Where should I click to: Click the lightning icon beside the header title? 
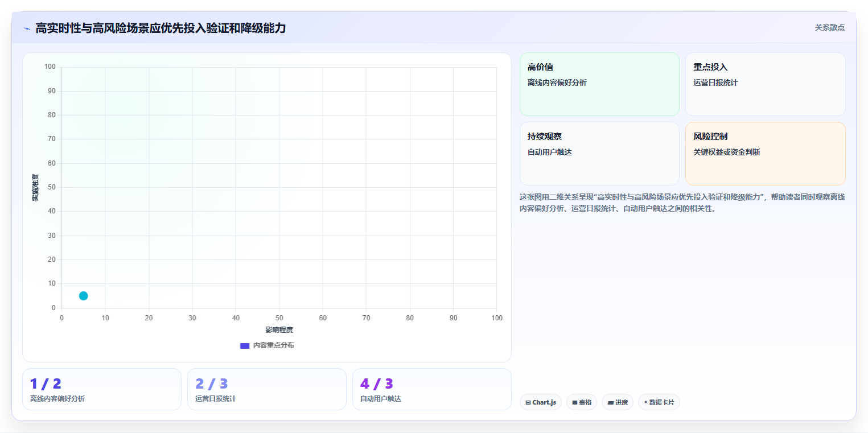27,28
